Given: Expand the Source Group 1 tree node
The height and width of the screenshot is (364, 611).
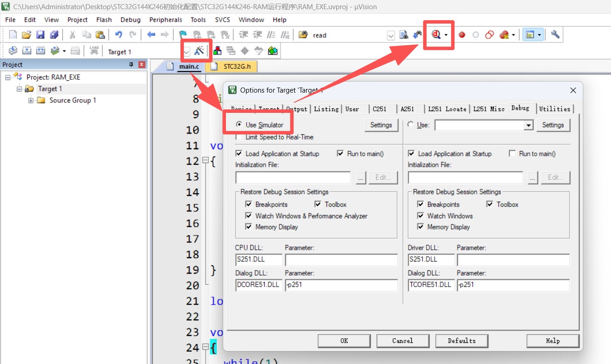Looking at the screenshot, I should (x=31, y=100).
